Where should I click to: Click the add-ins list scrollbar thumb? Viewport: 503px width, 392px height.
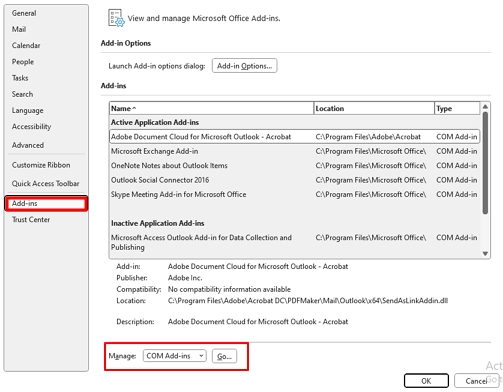485,163
